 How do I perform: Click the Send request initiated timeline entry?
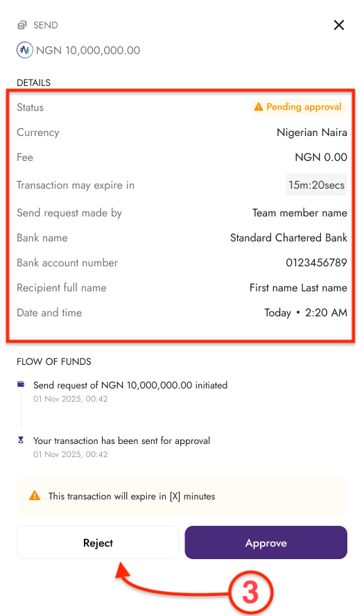pos(130,391)
